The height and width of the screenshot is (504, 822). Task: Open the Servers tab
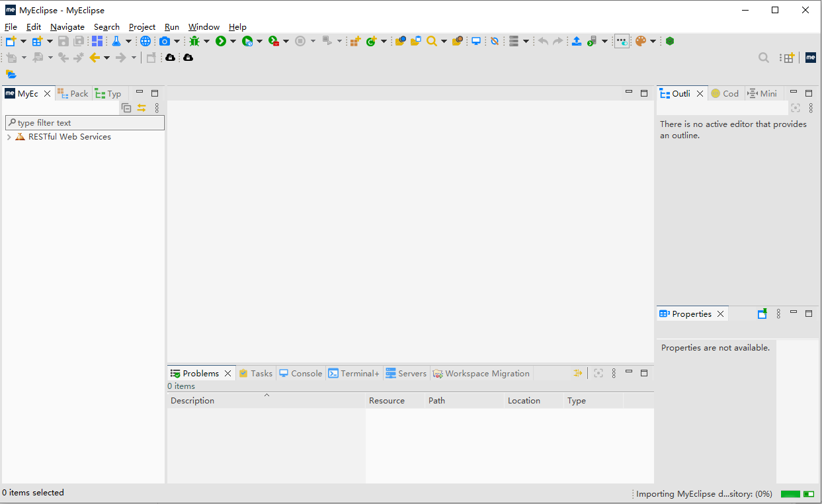pyautogui.click(x=406, y=374)
